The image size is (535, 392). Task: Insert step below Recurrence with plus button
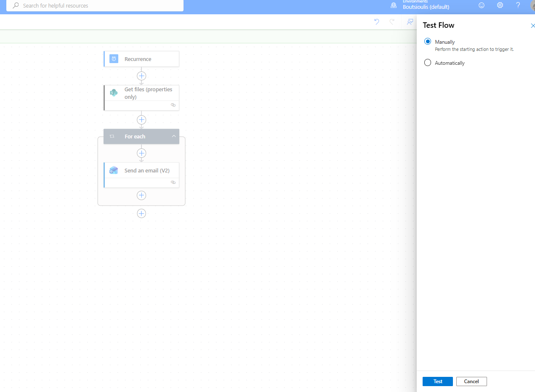[141, 76]
